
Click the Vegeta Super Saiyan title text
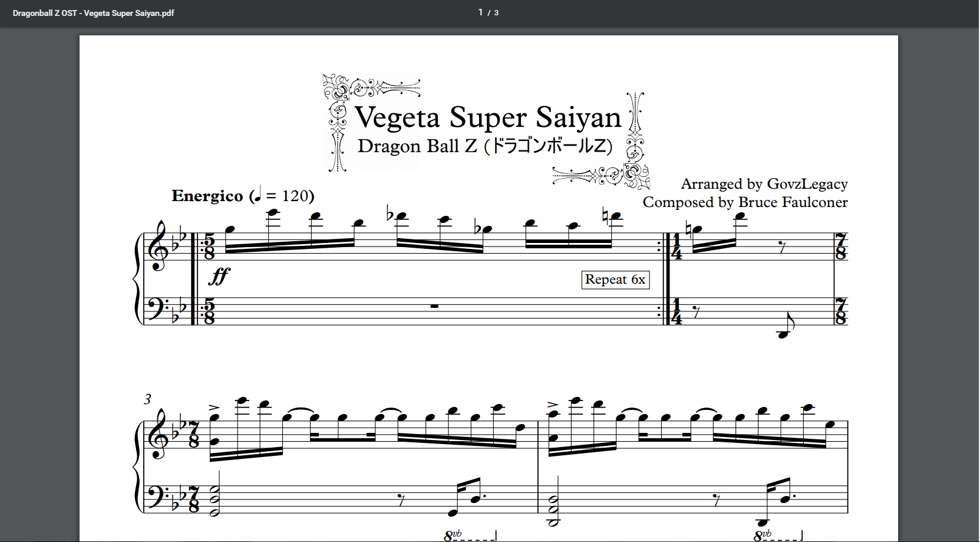(x=487, y=117)
